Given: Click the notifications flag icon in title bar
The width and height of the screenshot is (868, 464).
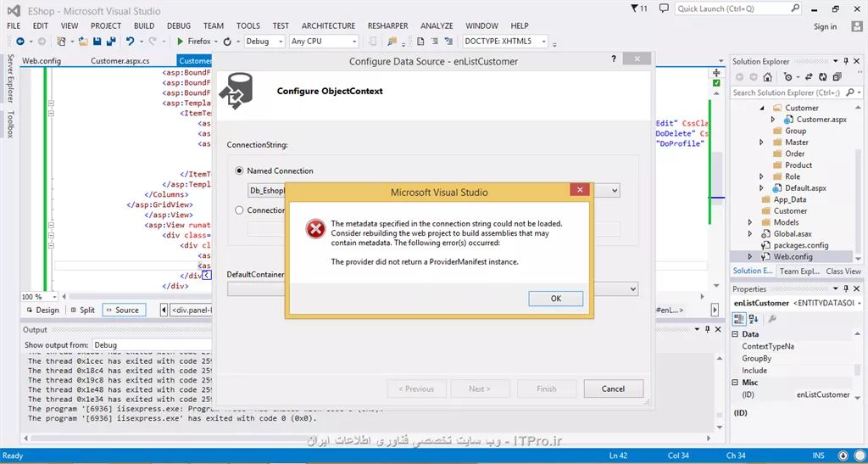Looking at the screenshot, I should tap(634, 8).
